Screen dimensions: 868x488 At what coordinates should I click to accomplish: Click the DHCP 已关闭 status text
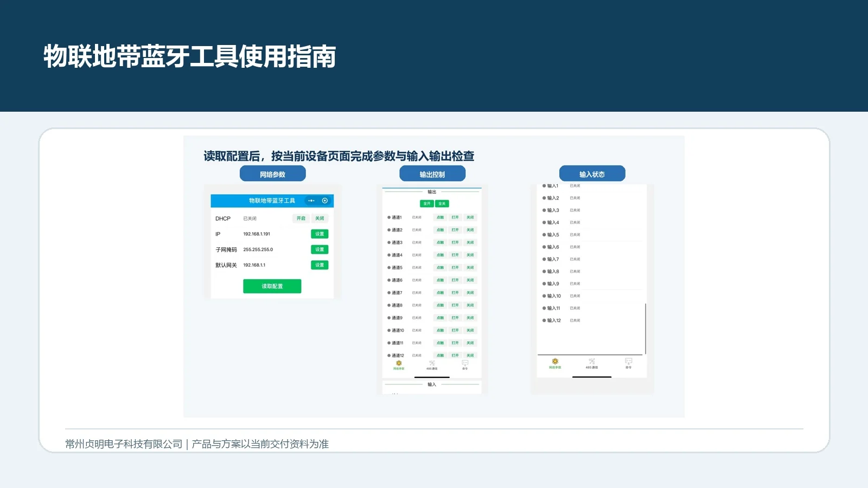point(250,219)
